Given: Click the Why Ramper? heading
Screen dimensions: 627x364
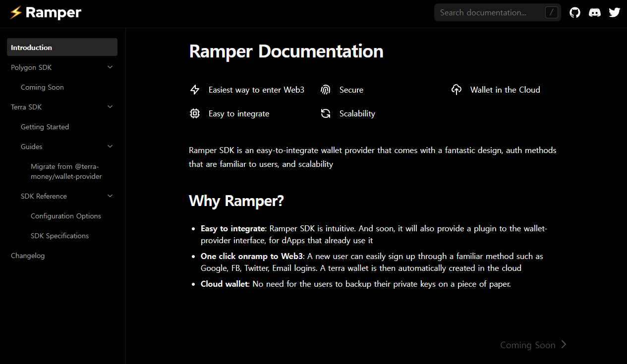Looking at the screenshot, I should (x=236, y=201).
